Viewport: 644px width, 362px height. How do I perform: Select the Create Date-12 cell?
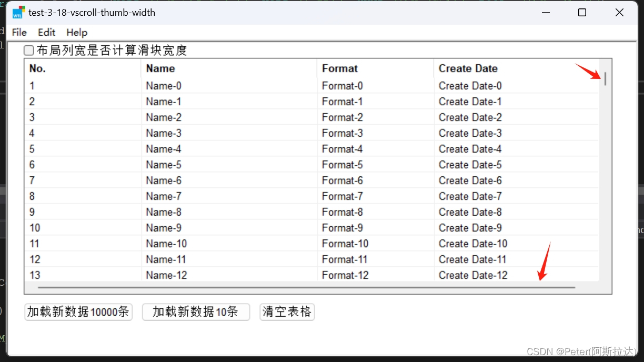click(x=517, y=274)
